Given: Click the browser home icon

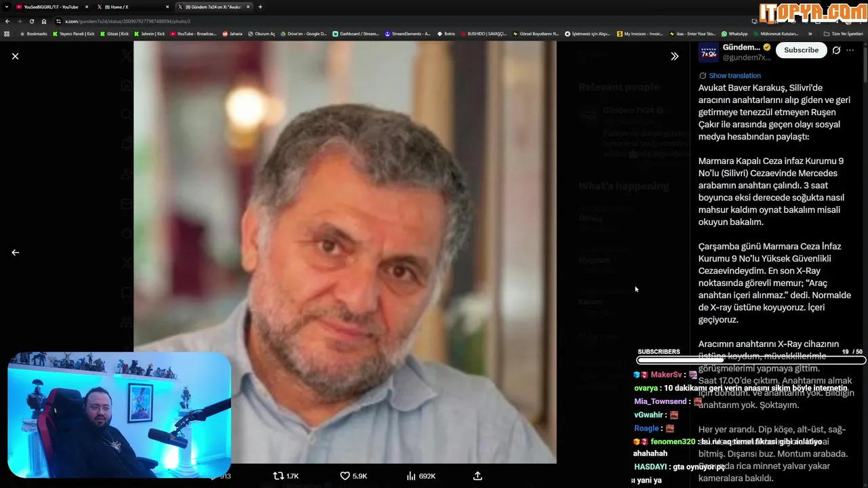Looking at the screenshot, I should point(44,21).
